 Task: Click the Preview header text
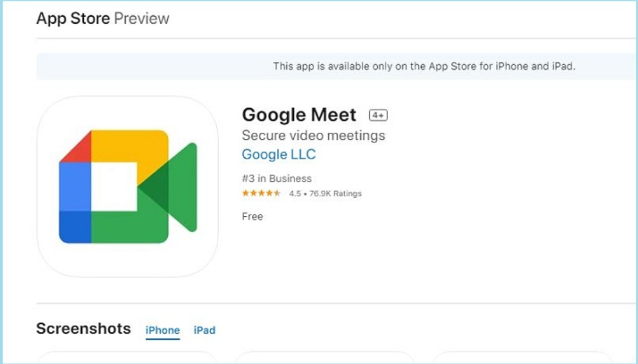pyautogui.click(x=142, y=18)
